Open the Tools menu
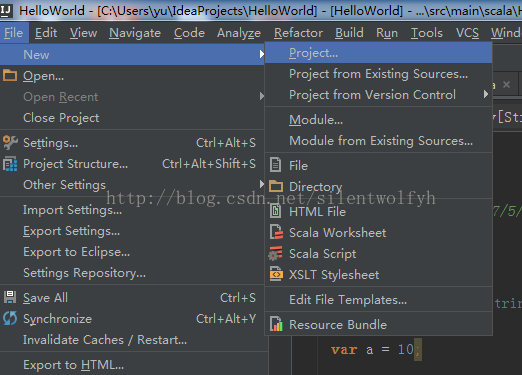 tap(427, 33)
